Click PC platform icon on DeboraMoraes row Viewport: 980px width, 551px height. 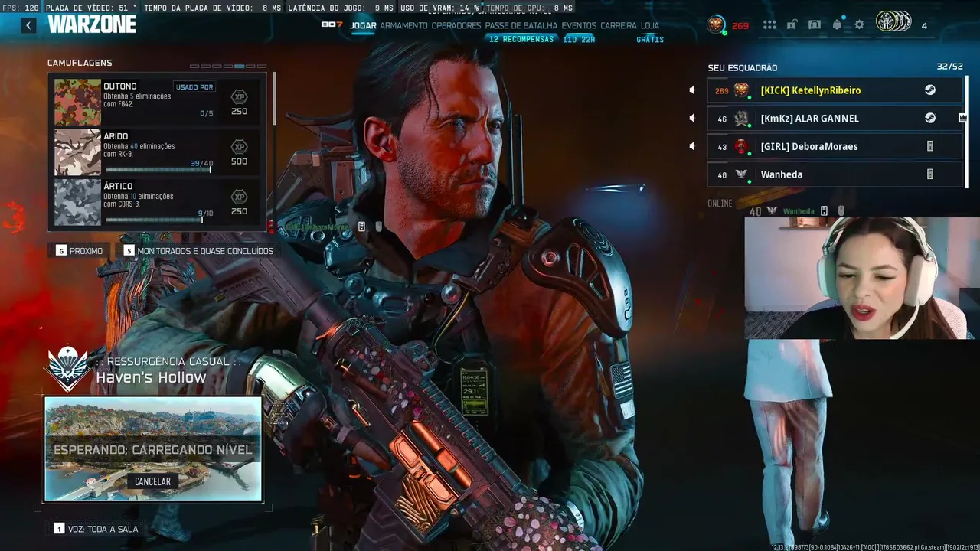[930, 146]
